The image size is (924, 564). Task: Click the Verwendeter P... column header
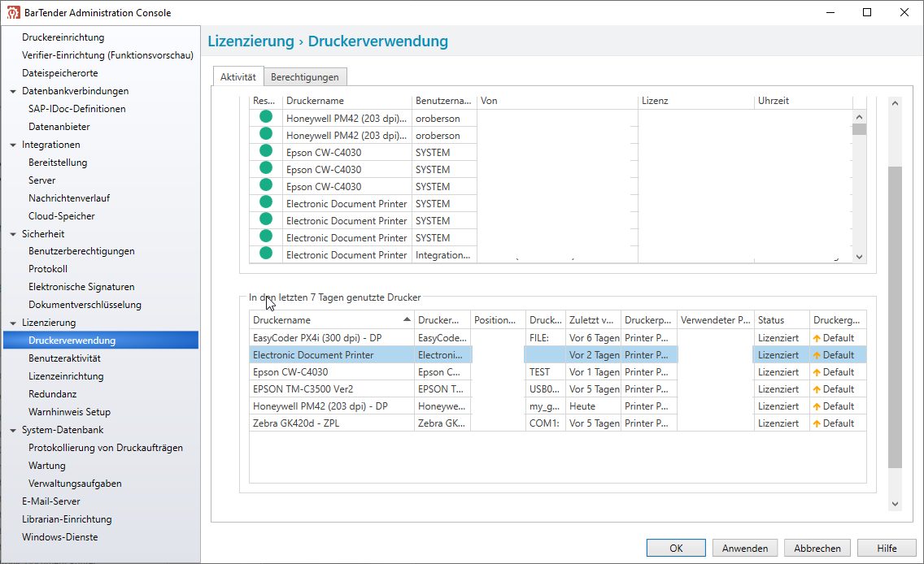point(716,320)
